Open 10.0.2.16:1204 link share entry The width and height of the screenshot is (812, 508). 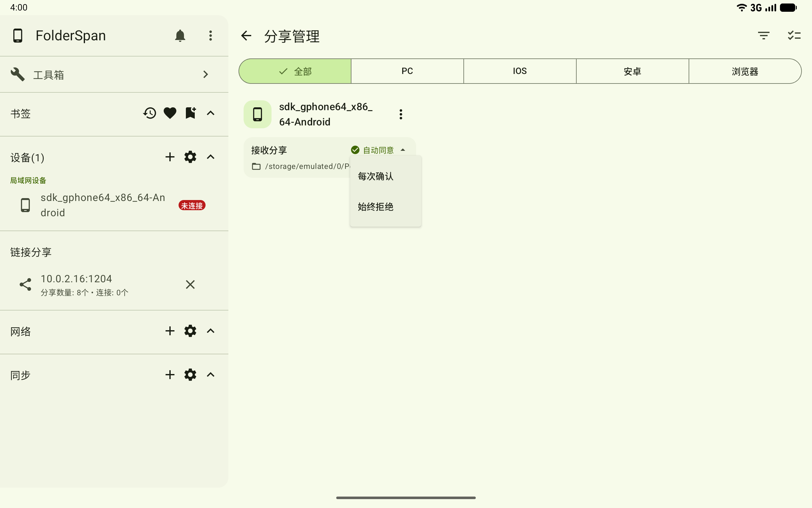point(114,284)
